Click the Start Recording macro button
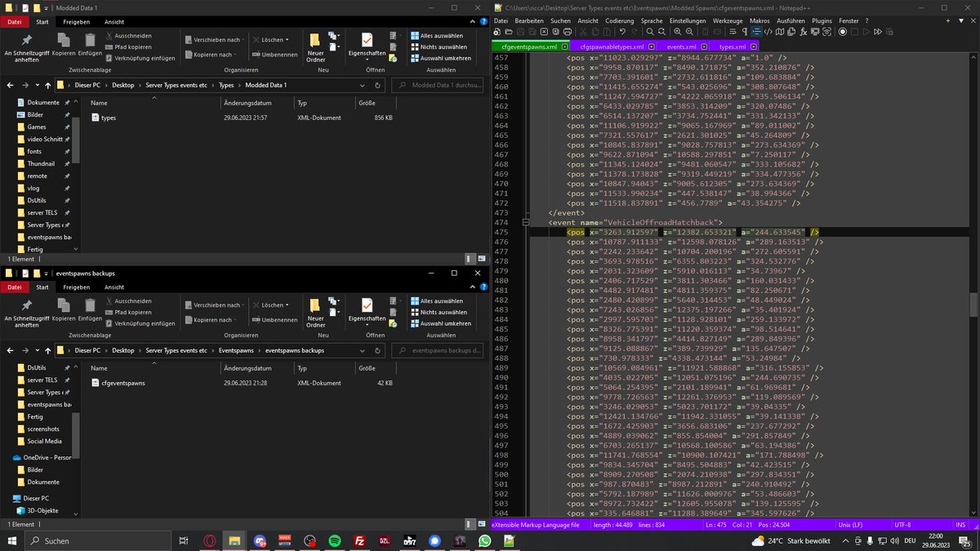 [x=843, y=32]
